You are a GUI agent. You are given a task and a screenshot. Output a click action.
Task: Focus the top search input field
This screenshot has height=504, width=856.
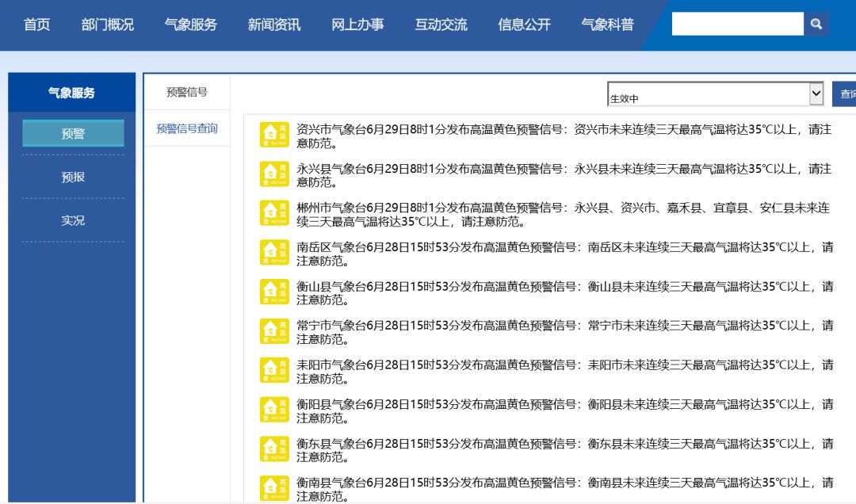[x=738, y=24]
